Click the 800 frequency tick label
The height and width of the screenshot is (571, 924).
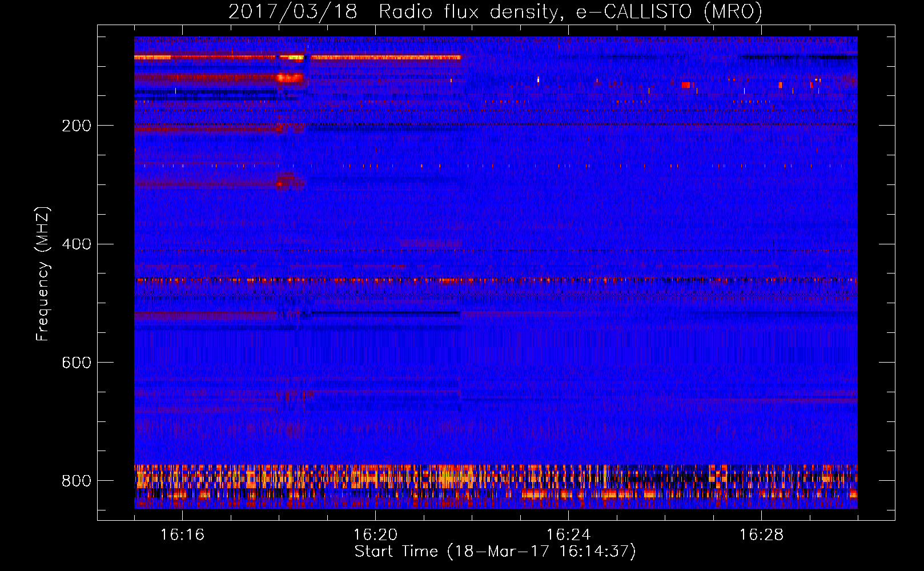point(77,481)
